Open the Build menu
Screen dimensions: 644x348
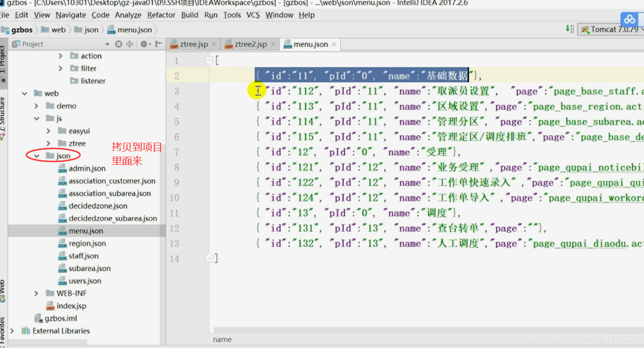(190, 15)
